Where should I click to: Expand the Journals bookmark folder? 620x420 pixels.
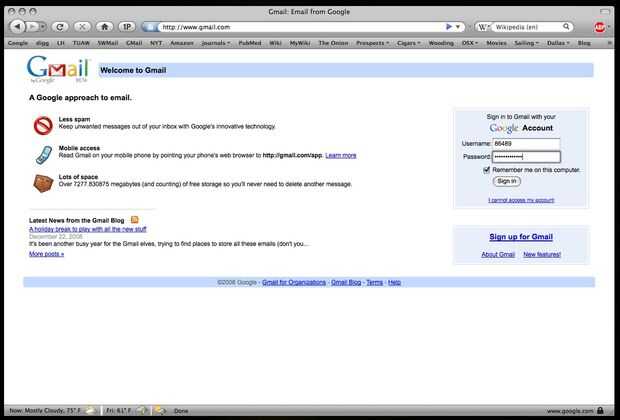pos(215,43)
